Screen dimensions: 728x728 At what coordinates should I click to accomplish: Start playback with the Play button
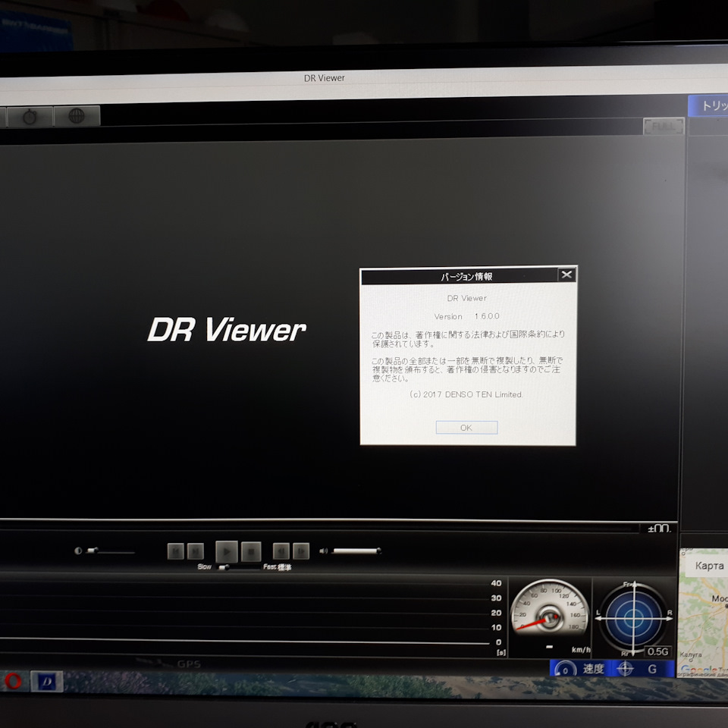click(227, 551)
